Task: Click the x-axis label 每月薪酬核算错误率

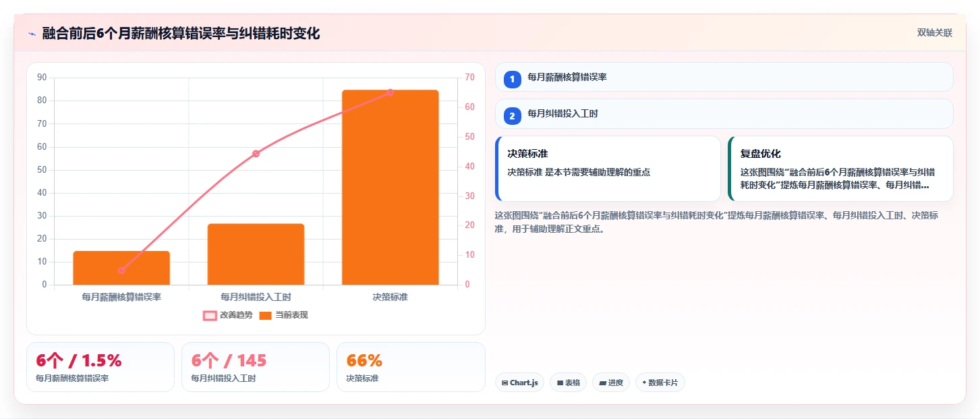Action: click(x=121, y=297)
